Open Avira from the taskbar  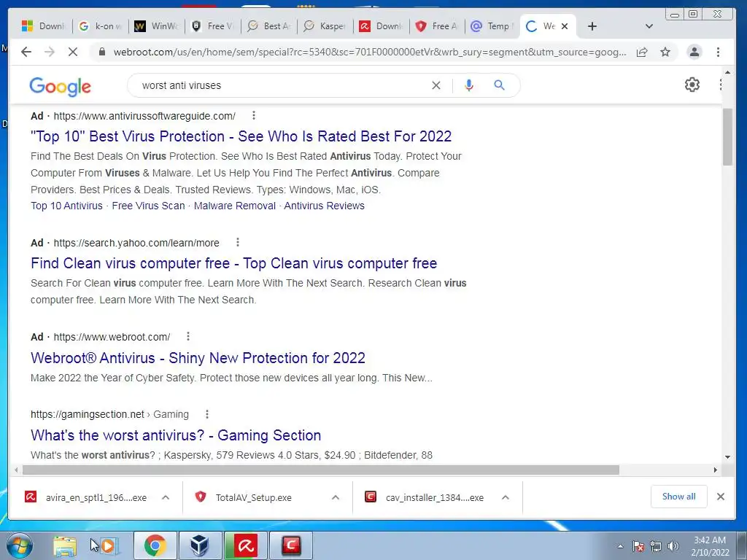pyautogui.click(x=245, y=545)
